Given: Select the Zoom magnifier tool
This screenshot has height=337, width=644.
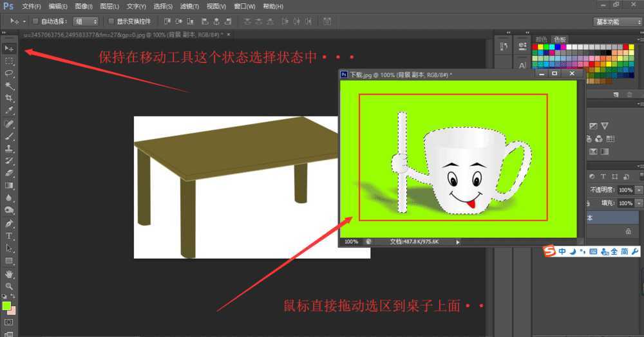Looking at the screenshot, I should [9, 286].
